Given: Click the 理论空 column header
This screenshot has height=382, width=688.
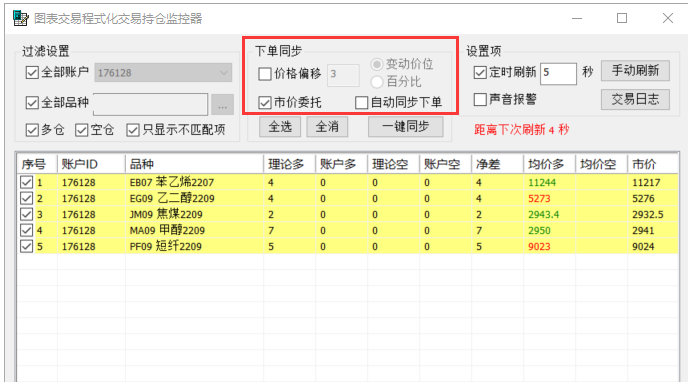Looking at the screenshot, I should pyautogui.click(x=394, y=164).
